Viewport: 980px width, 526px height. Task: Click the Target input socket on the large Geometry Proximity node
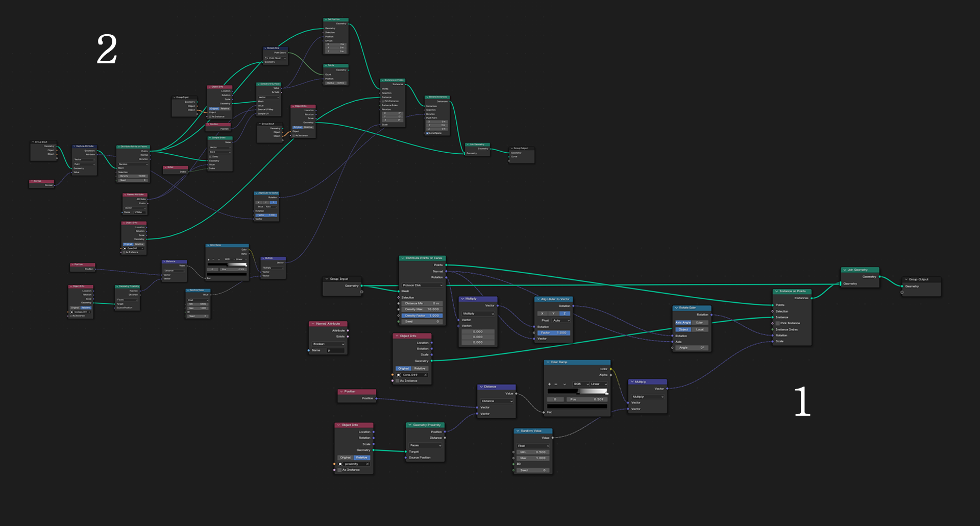tap(406, 451)
